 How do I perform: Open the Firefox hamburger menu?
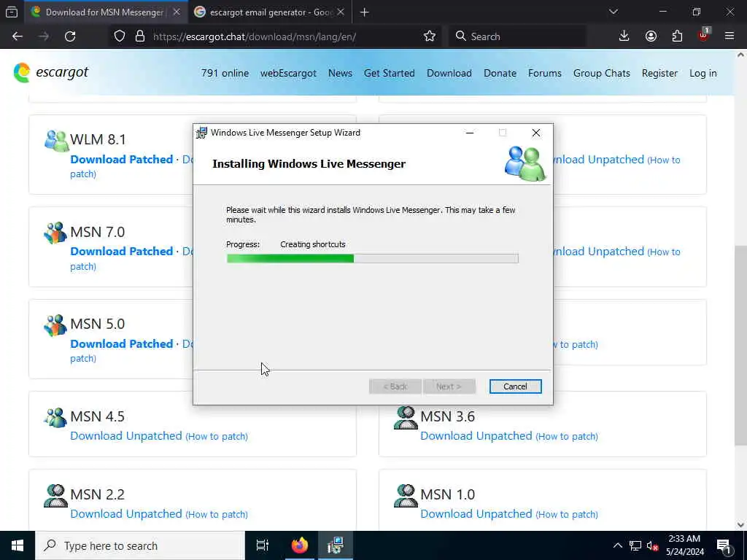pos(729,36)
